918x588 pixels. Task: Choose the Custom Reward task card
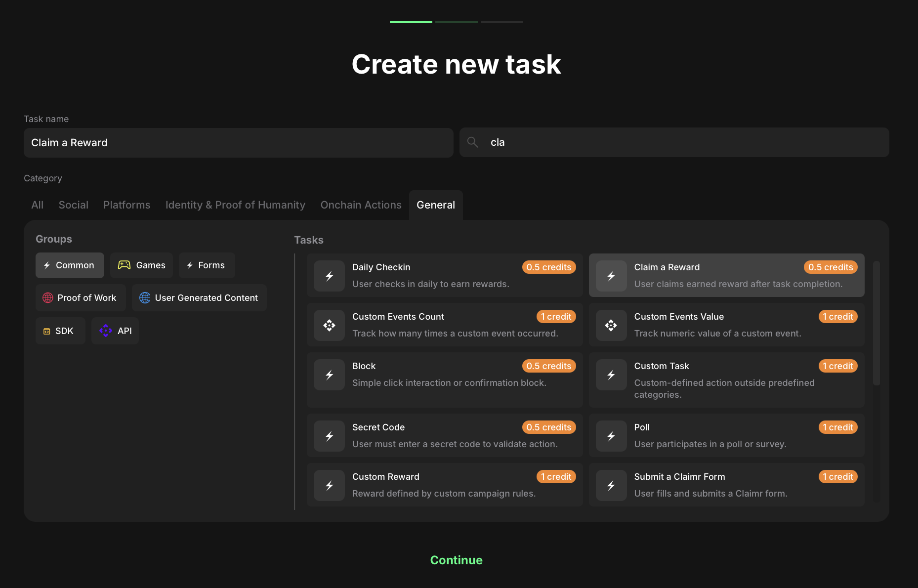click(x=445, y=485)
